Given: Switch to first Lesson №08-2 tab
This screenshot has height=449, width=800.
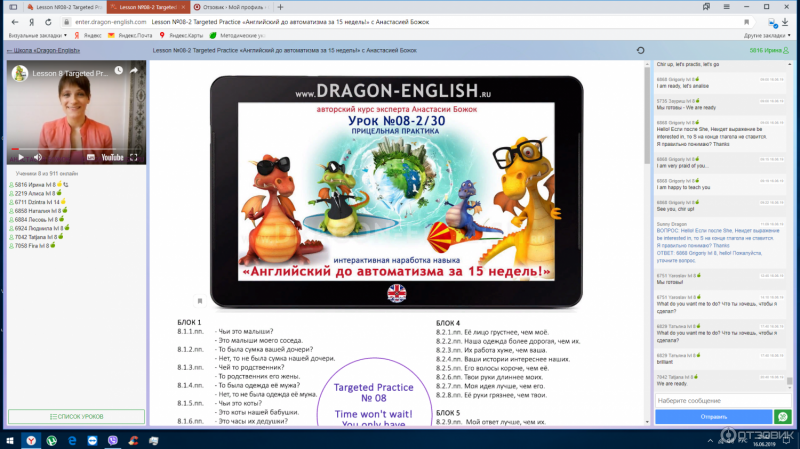Looking at the screenshot, I should click(x=64, y=7).
